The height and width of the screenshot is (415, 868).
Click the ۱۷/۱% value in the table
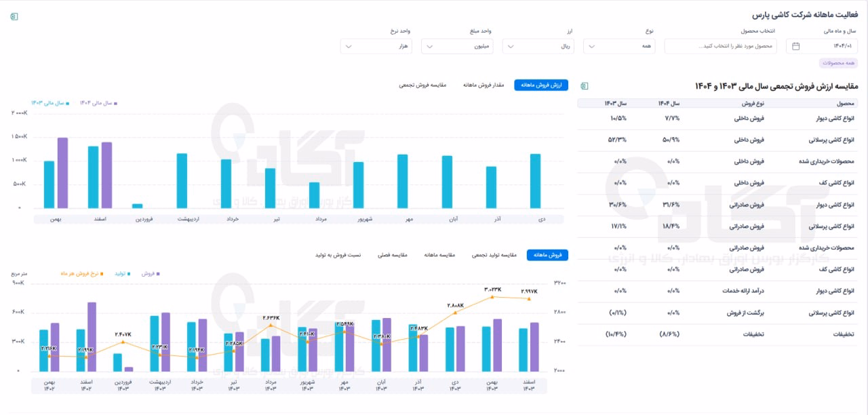(x=618, y=226)
